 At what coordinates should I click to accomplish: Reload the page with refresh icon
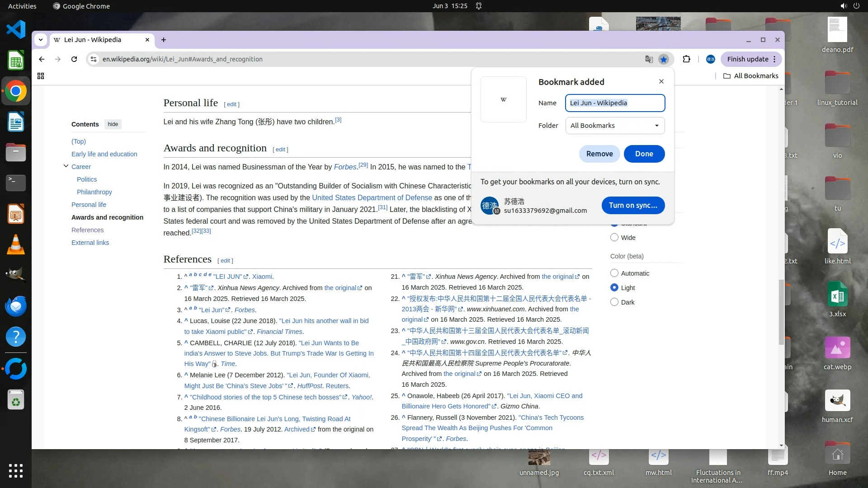coord(74,59)
